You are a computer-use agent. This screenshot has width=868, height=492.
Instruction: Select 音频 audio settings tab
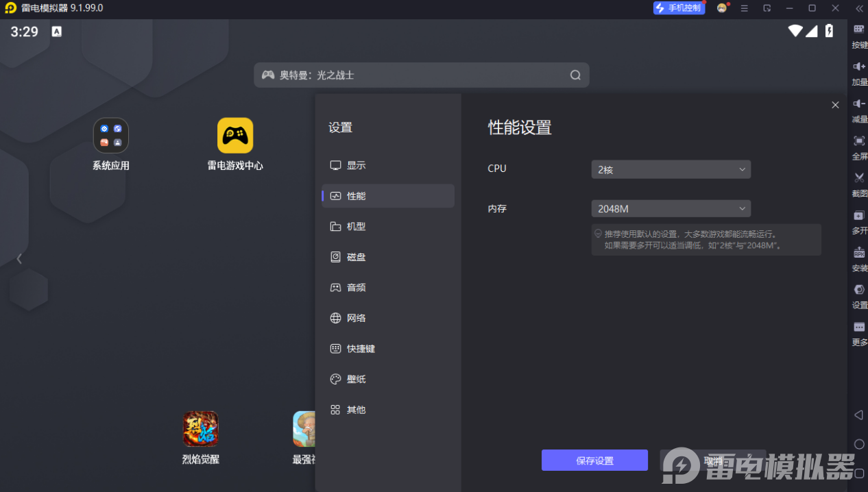pyautogui.click(x=388, y=288)
